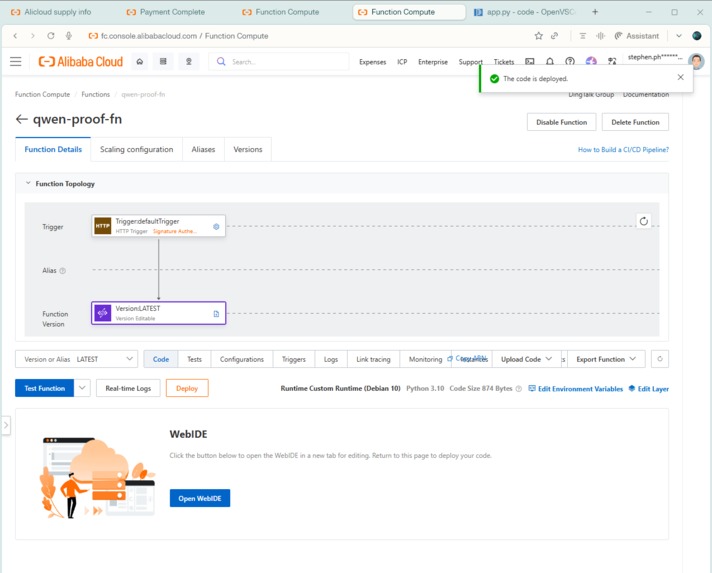
Task: Focus the console search field
Action: [278, 61]
